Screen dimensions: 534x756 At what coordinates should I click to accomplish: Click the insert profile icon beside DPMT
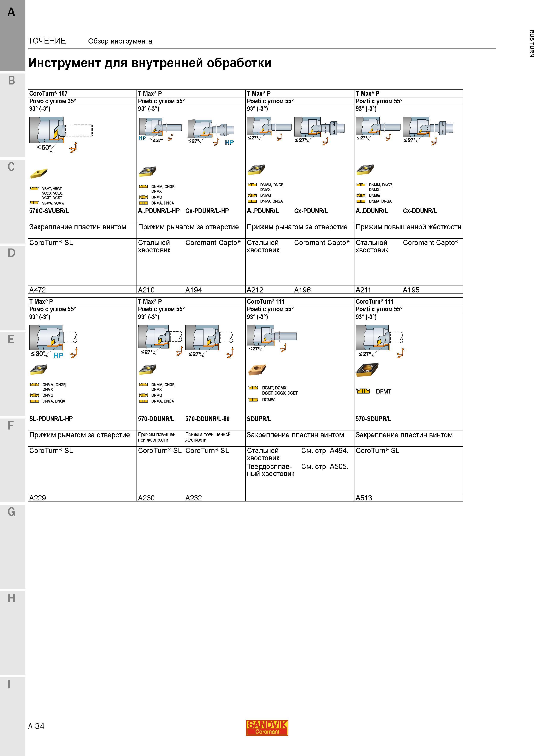coord(363,391)
